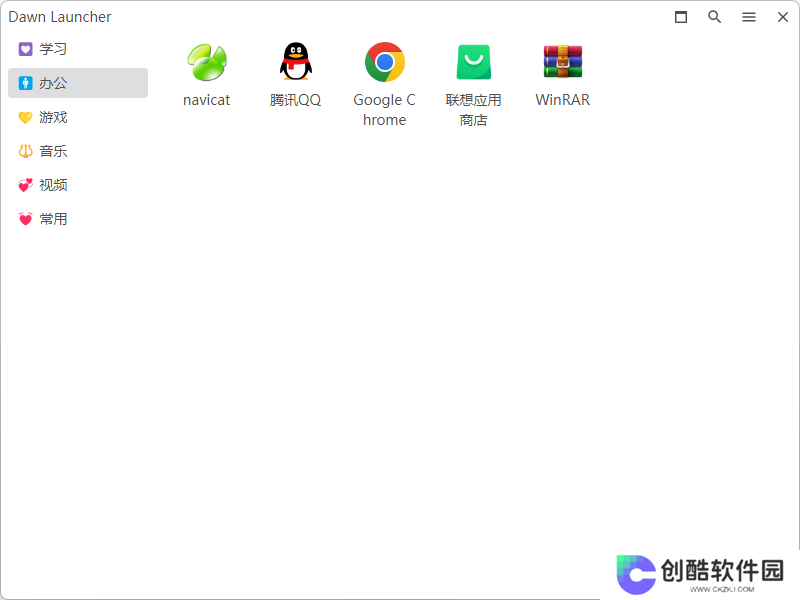
Task: Click the double pink hearts icon beside 视频
Action: (26, 185)
